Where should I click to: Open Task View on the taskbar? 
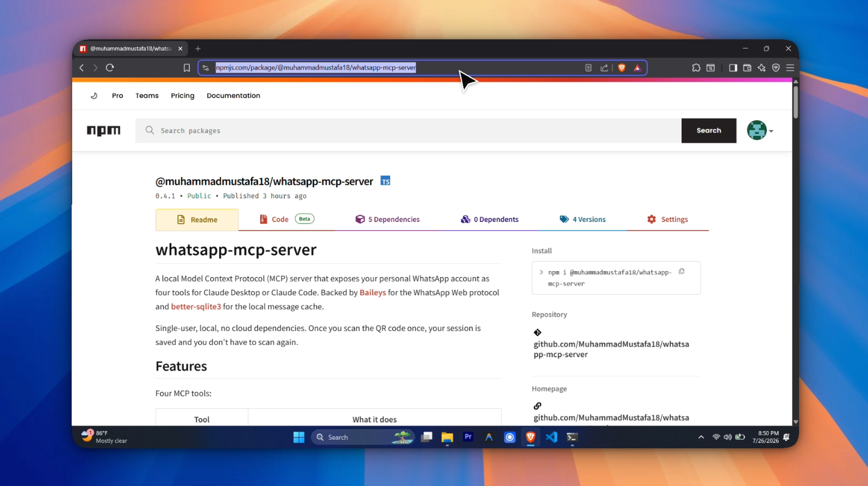[427, 438]
